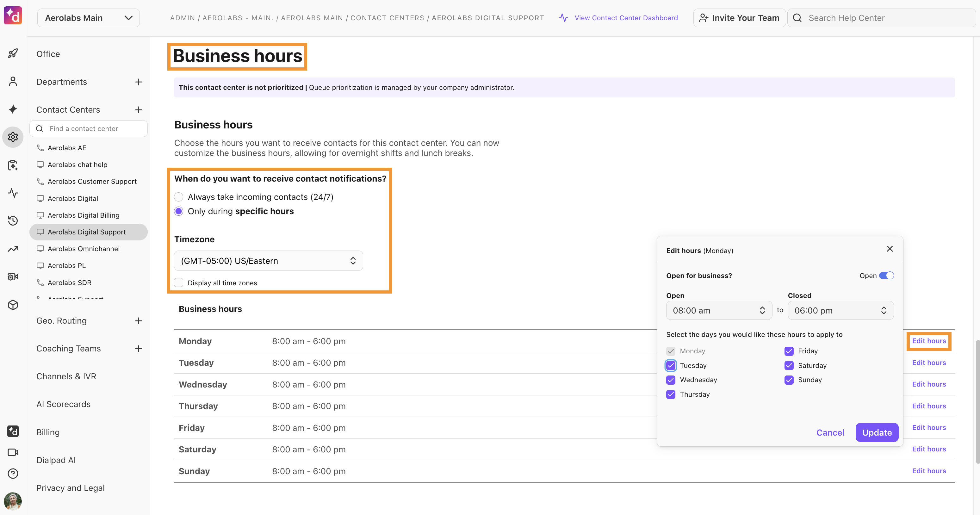This screenshot has width=980, height=515.
Task: Open Privacy and Legal section
Action: 70,488
